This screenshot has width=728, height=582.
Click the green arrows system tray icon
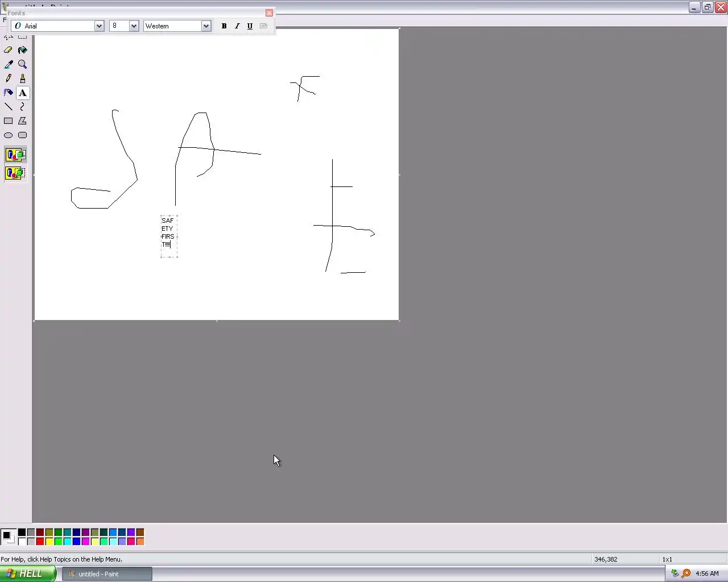(x=675, y=573)
